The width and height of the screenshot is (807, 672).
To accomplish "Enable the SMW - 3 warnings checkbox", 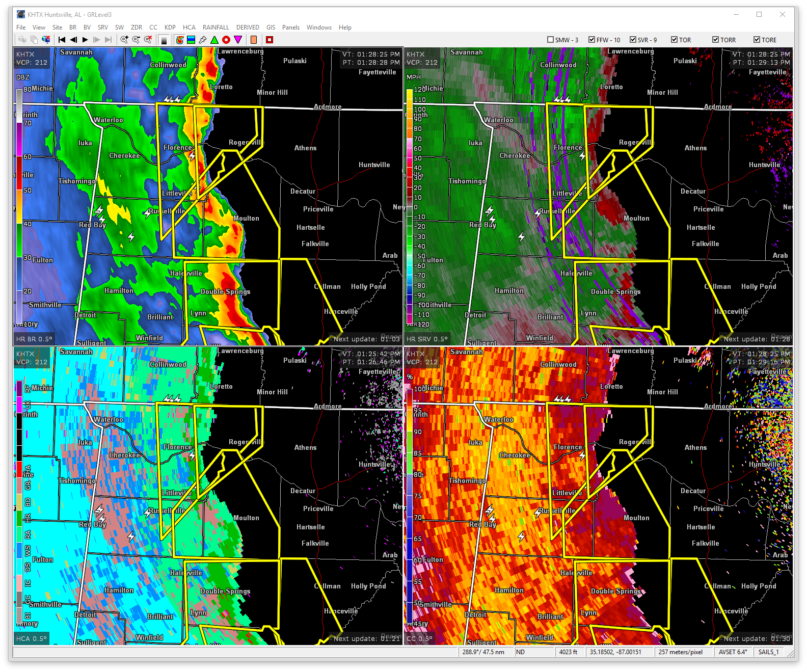I will point(550,40).
